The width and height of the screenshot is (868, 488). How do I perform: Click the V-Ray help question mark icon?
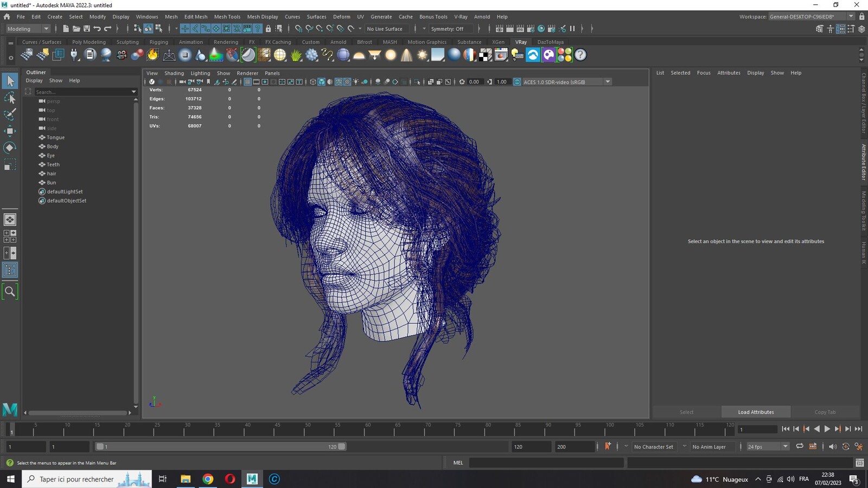[x=580, y=55]
